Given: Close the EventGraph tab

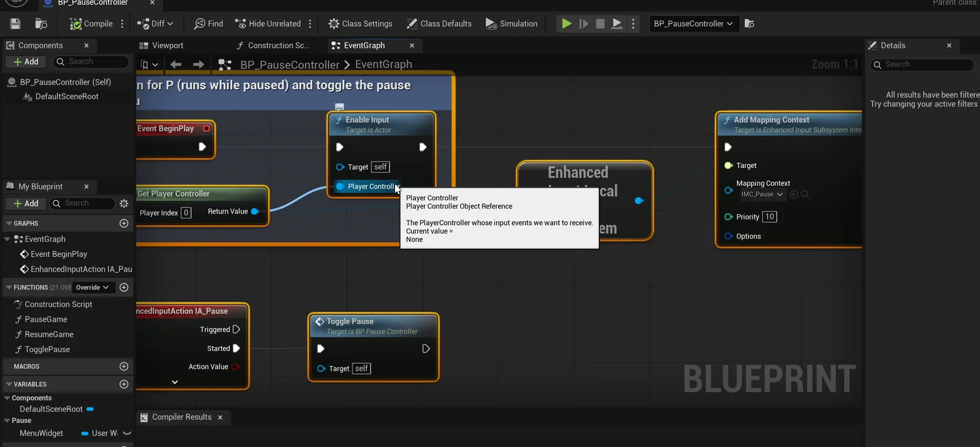Looking at the screenshot, I should tap(412, 45).
